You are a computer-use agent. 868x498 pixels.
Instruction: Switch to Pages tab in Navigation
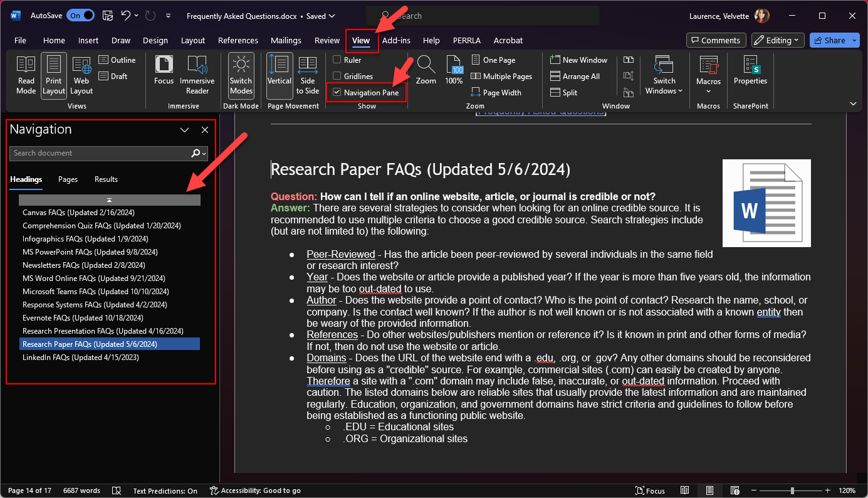[68, 179]
